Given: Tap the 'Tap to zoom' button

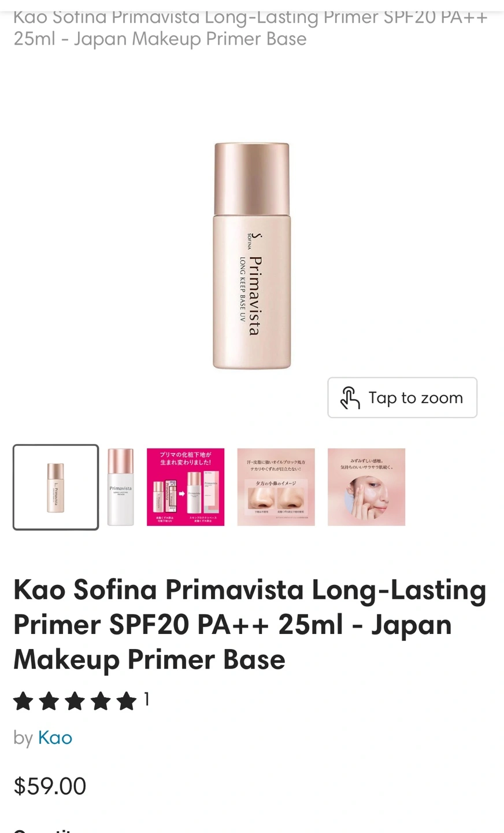Looking at the screenshot, I should 402,397.
